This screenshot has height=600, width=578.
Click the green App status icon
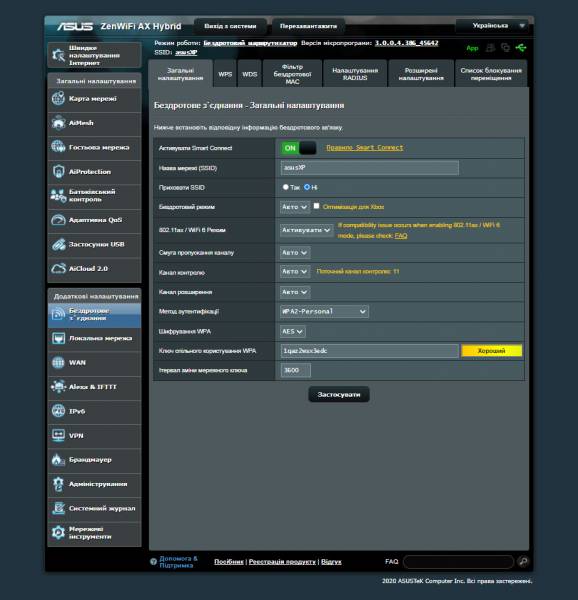pyautogui.click(x=472, y=48)
